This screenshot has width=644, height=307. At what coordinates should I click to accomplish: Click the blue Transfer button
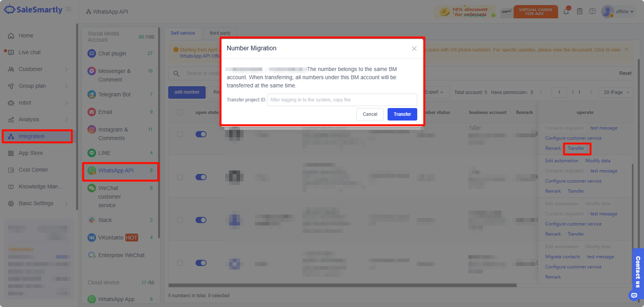coord(402,114)
